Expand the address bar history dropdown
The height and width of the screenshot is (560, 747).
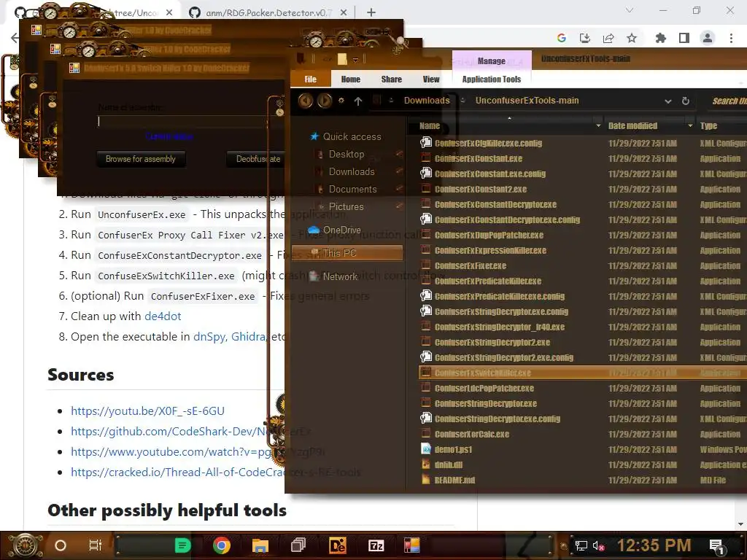(x=668, y=101)
